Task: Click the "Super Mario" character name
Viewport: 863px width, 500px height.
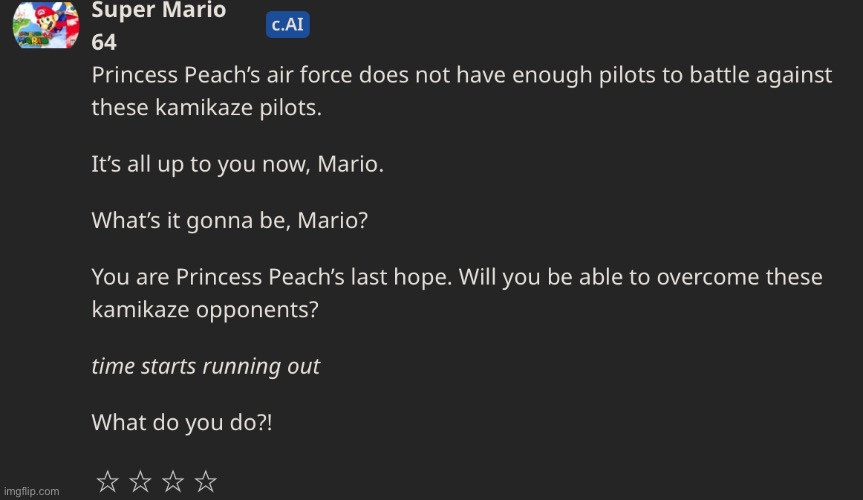Action: tap(158, 11)
